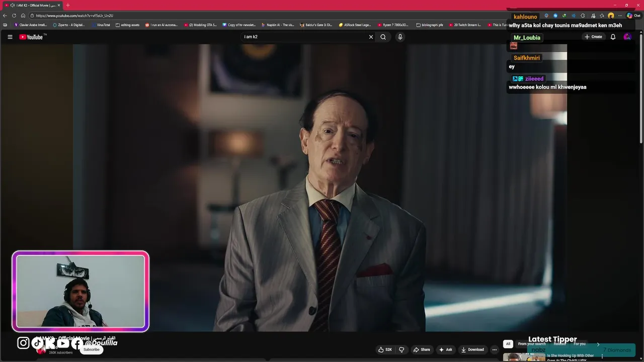644x362 pixels.
Task: Open browser settings ellipsis menu
Action: [620, 16]
